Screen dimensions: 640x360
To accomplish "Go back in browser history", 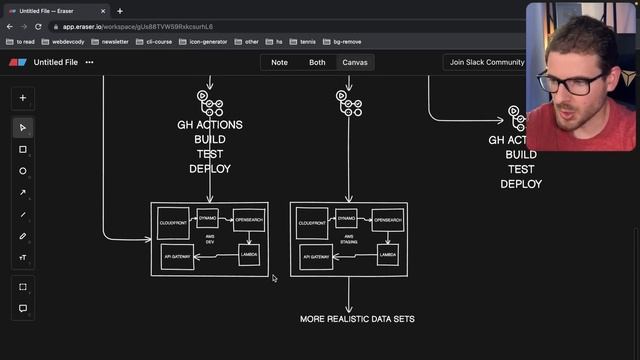I will point(9,27).
